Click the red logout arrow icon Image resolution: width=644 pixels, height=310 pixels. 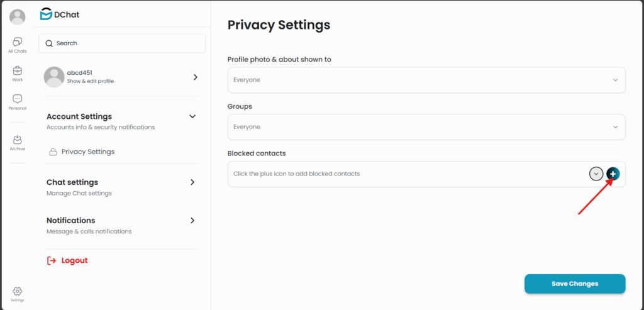(x=52, y=260)
